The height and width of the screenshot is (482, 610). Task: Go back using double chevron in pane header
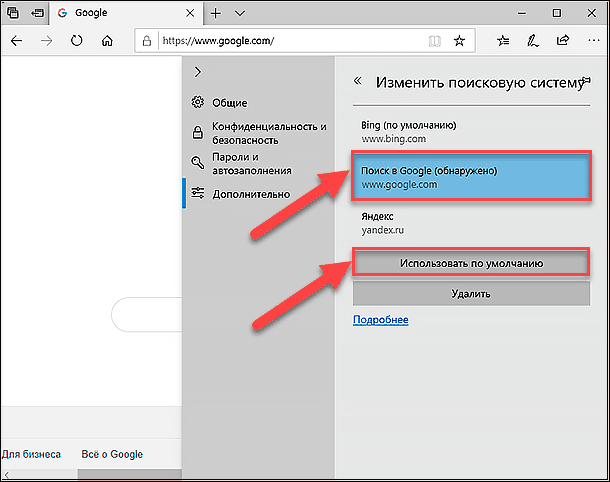357,83
